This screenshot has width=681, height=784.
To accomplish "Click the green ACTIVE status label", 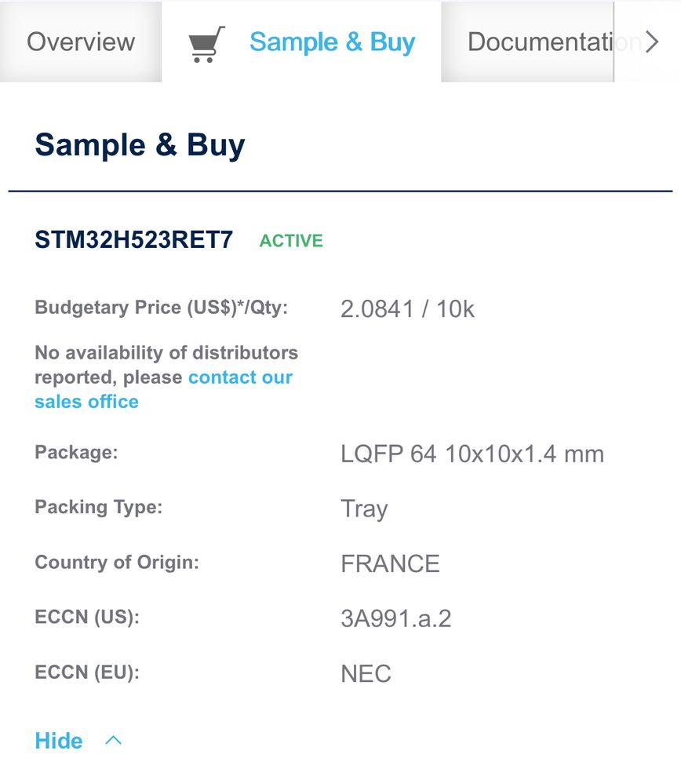I will point(291,241).
